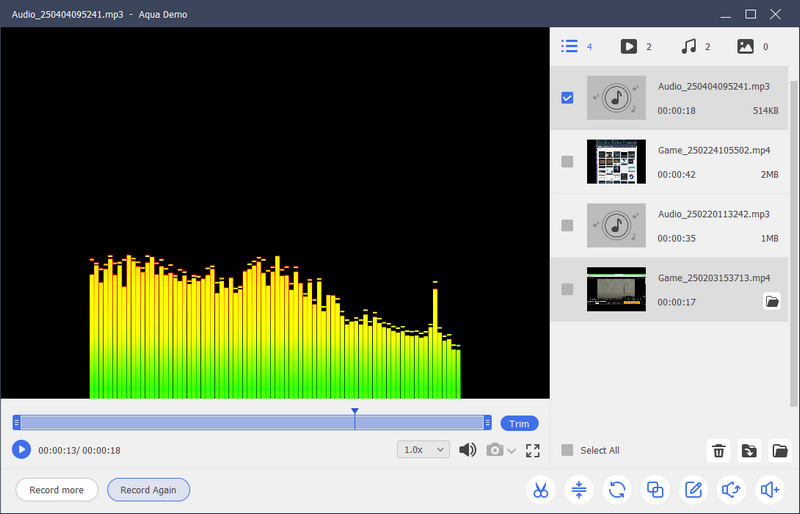Screen dimensions: 800x514
Task: Mute the playback volume speaker icon
Action: [x=467, y=450]
